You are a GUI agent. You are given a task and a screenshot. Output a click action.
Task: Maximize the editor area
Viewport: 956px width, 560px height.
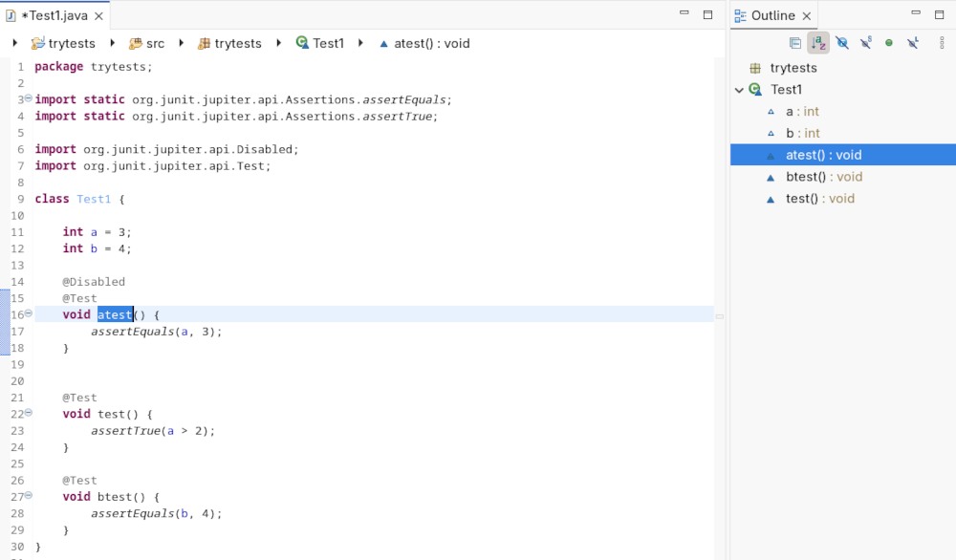(x=707, y=14)
